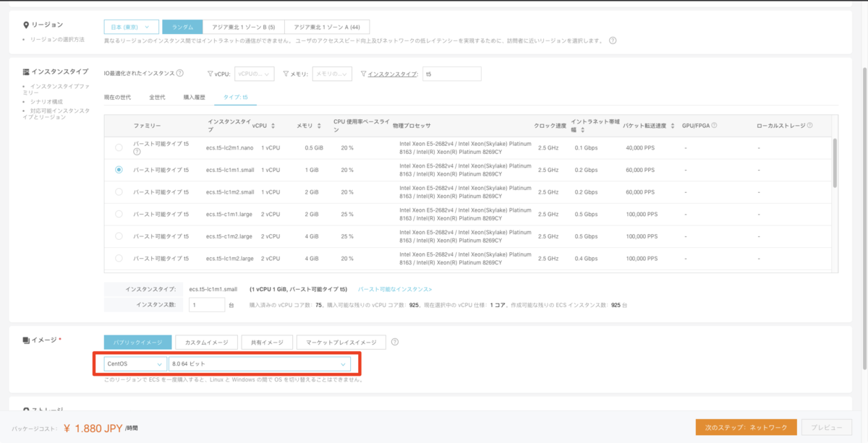The image size is (868, 443).
Task: Choose パブリックイメージ image type
Action: coord(138,343)
